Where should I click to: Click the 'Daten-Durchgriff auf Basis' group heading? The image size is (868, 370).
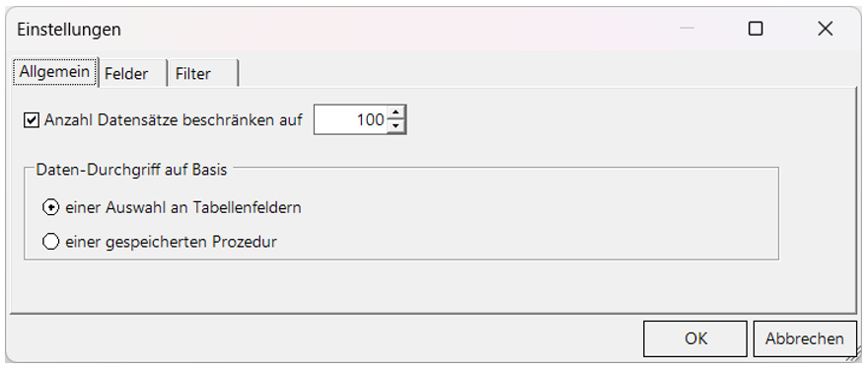pos(132,170)
